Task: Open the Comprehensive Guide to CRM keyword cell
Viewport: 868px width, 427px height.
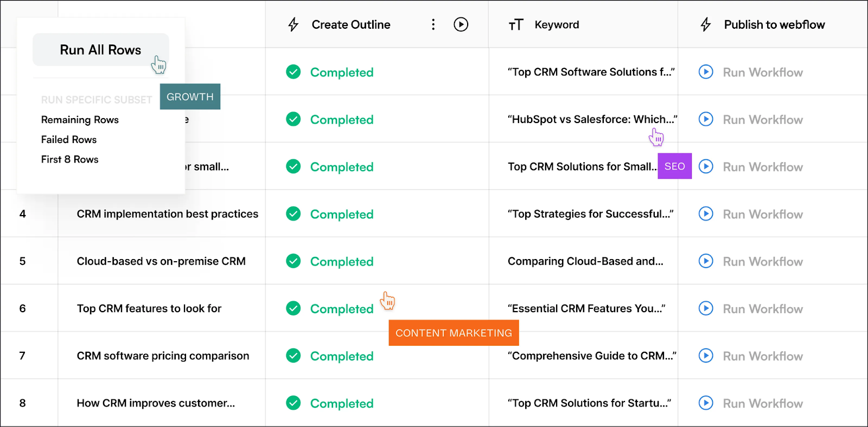Action: (591, 356)
